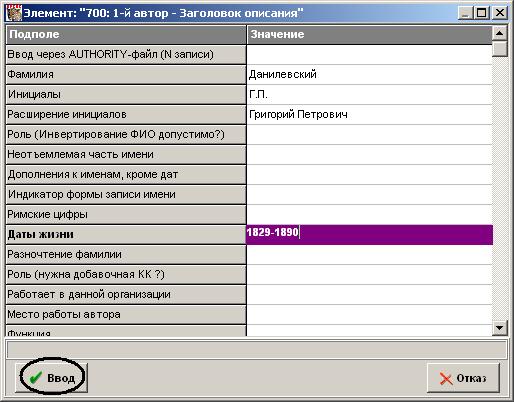Select the Индикатор формы записи имени cell
This screenshot has width=514, height=402.
126,194
